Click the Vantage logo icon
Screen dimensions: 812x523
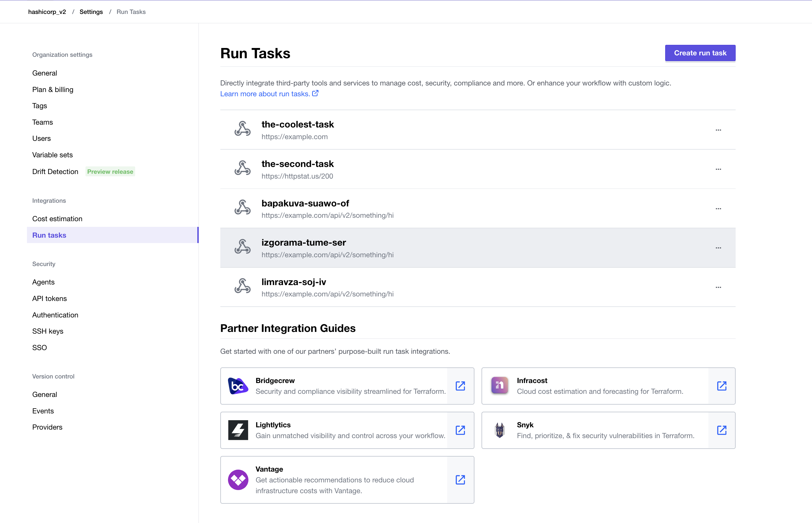pyautogui.click(x=238, y=480)
